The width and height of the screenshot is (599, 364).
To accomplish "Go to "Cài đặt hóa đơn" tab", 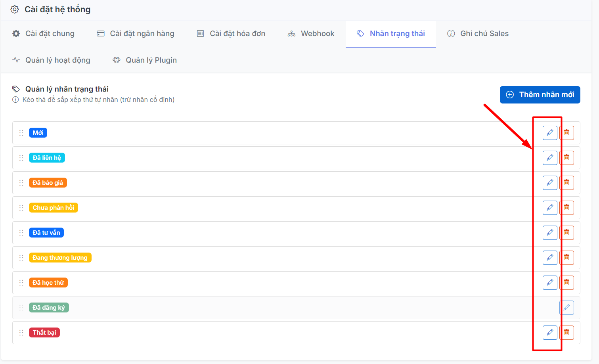I will [x=231, y=34].
